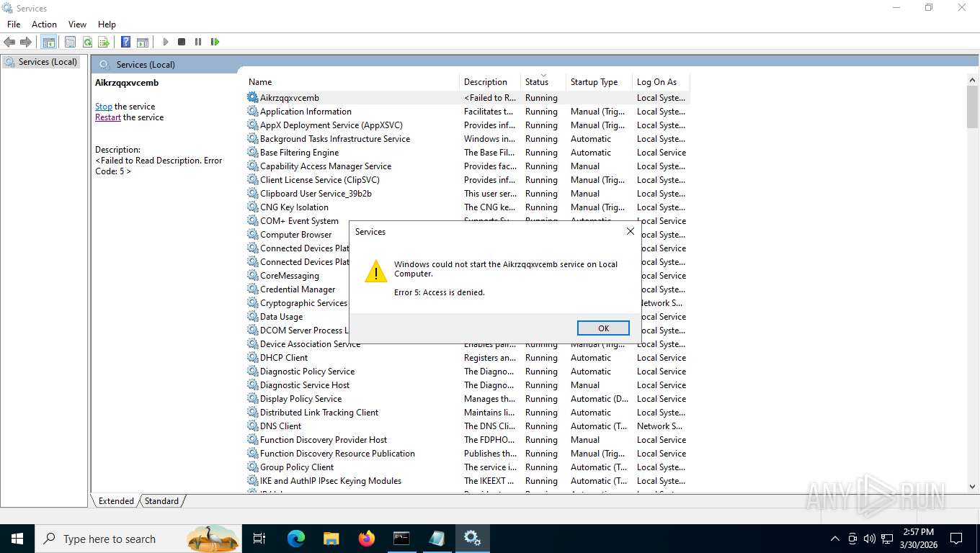The width and height of the screenshot is (980, 553).
Task: Select Capability Access Manager Service
Action: click(468, 166)
